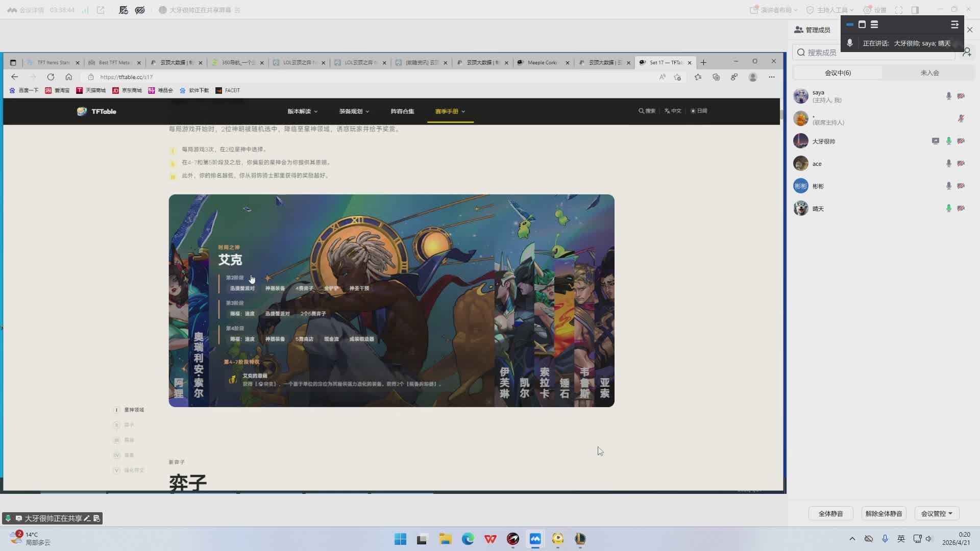Switch to the 未入会 tab

tap(929, 73)
